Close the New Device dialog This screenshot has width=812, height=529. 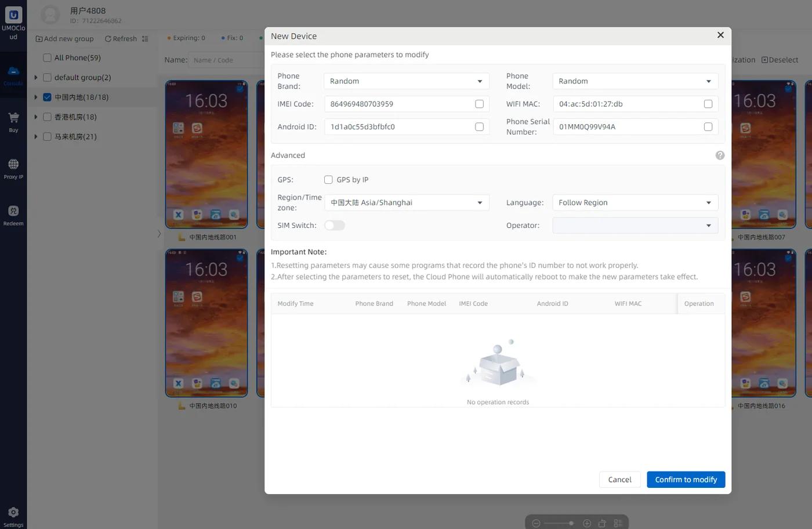[x=720, y=35]
